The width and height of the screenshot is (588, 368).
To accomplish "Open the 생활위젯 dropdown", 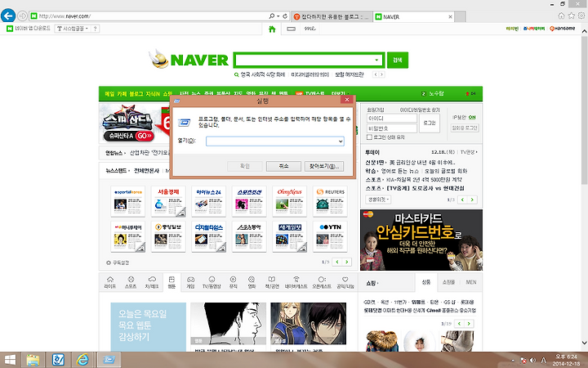I will point(378,200).
